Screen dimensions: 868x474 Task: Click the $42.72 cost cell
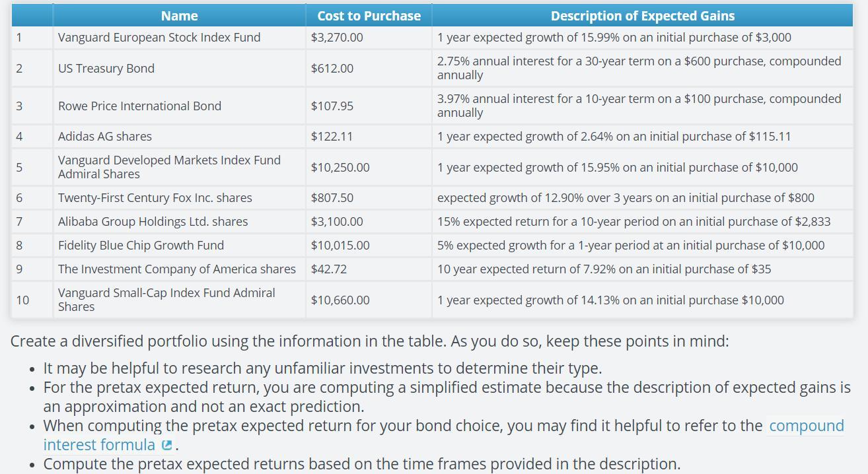329,269
